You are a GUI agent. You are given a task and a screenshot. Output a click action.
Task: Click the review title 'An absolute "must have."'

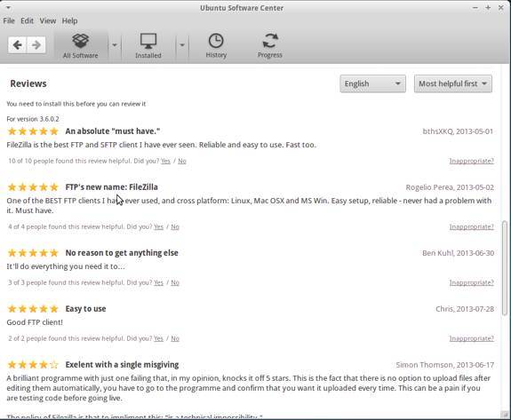pos(113,131)
